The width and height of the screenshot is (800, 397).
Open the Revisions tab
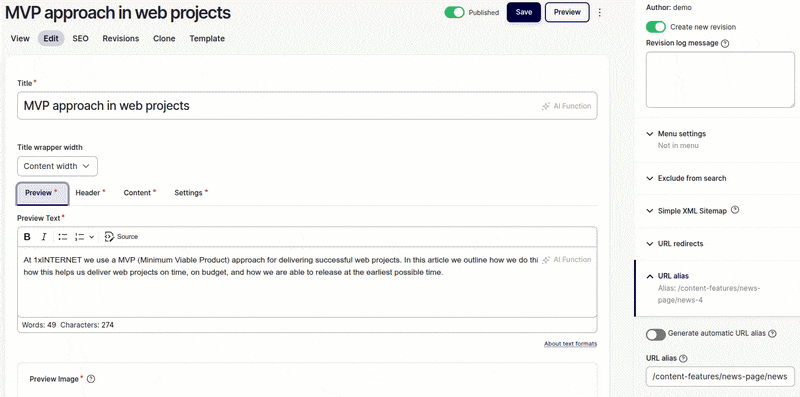(x=120, y=38)
